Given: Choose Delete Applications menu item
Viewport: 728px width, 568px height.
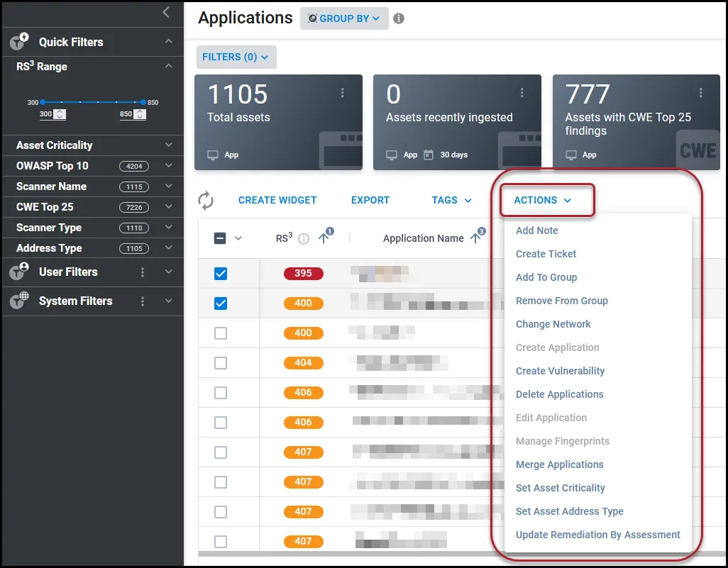Looking at the screenshot, I should 560,394.
